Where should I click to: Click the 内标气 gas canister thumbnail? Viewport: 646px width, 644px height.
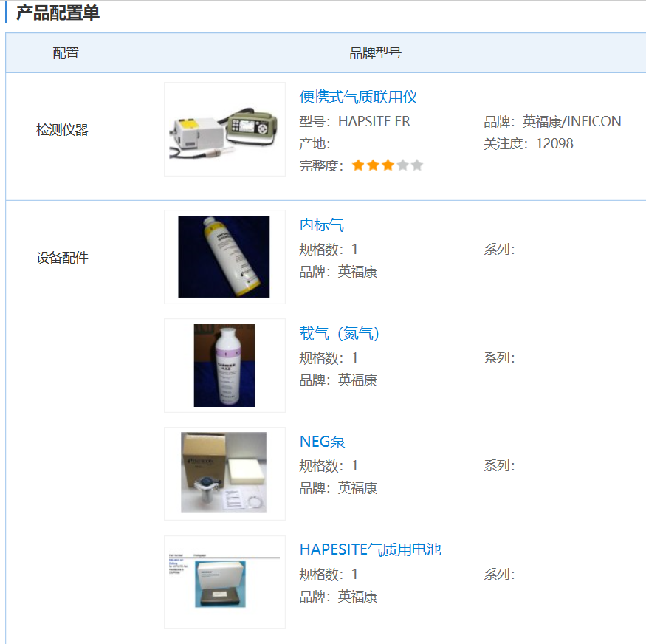(224, 257)
